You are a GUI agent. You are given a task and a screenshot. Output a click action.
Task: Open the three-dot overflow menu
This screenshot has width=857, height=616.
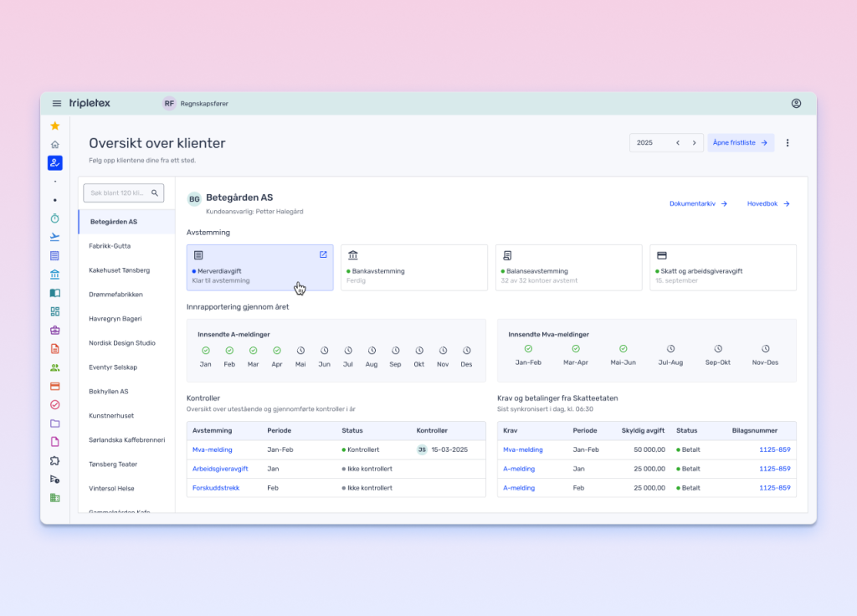[788, 142]
